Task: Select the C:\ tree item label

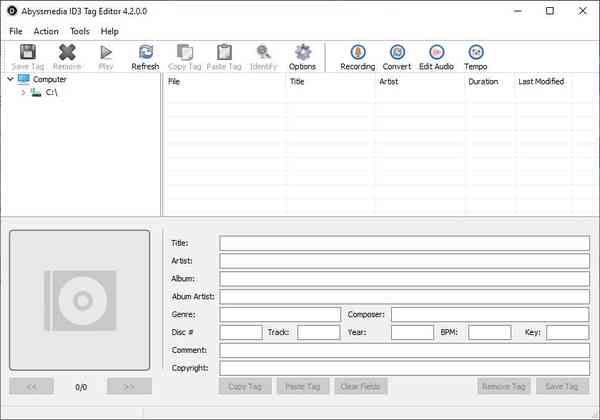Action: [x=51, y=92]
